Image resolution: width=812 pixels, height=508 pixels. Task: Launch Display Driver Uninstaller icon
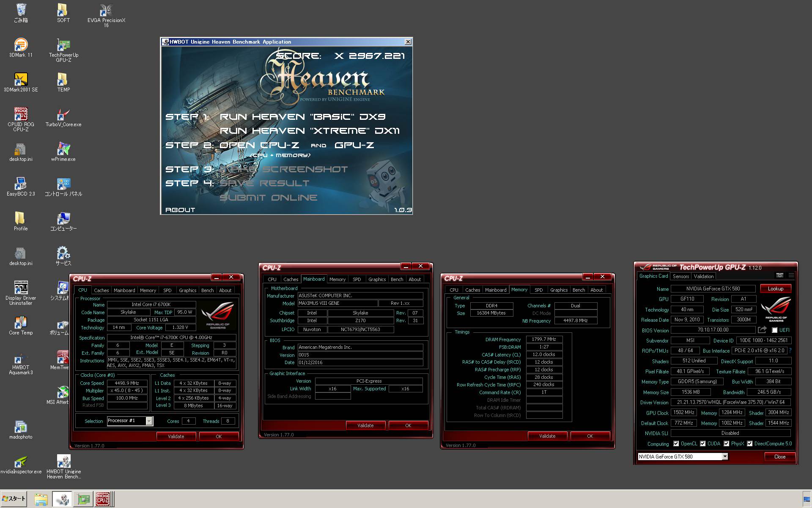tap(21, 293)
